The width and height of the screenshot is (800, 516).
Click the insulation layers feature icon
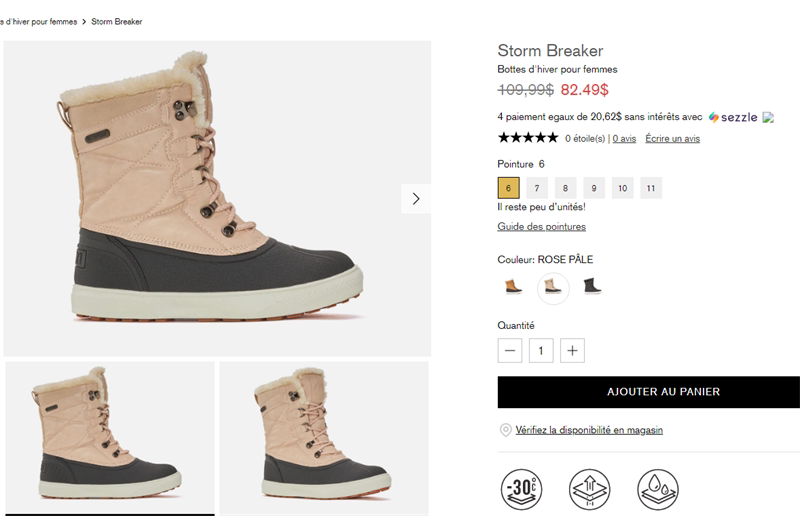click(x=590, y=489)
